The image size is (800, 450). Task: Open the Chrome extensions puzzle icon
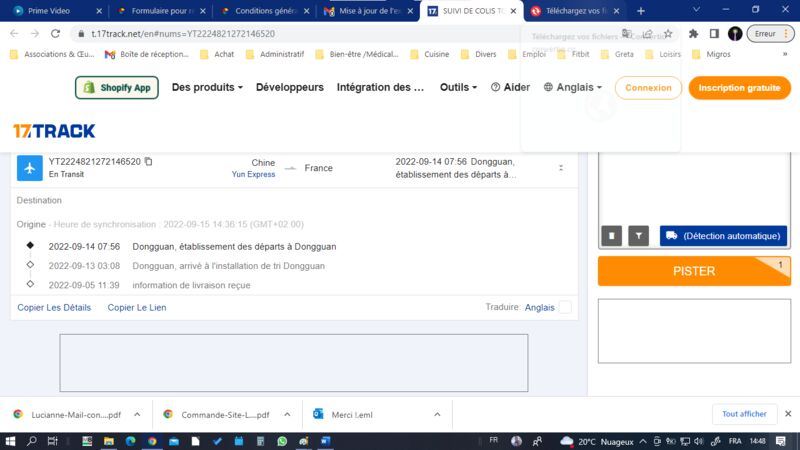(693, 33)
